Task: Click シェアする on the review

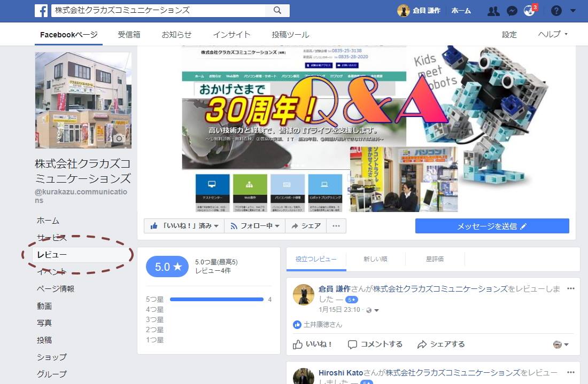Action: (441, 344)
